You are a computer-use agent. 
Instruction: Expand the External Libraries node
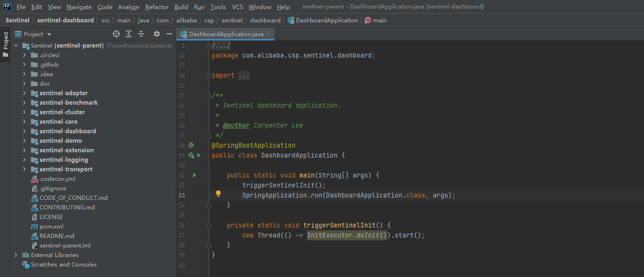16,255
